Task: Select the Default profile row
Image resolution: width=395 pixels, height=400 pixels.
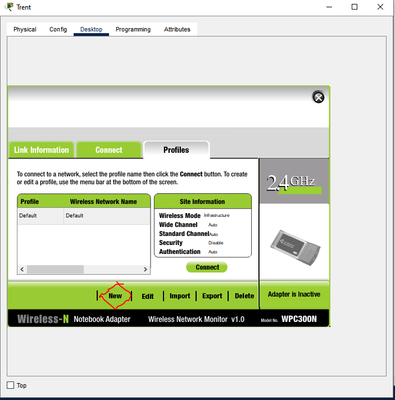Action: tap(84, 216)
